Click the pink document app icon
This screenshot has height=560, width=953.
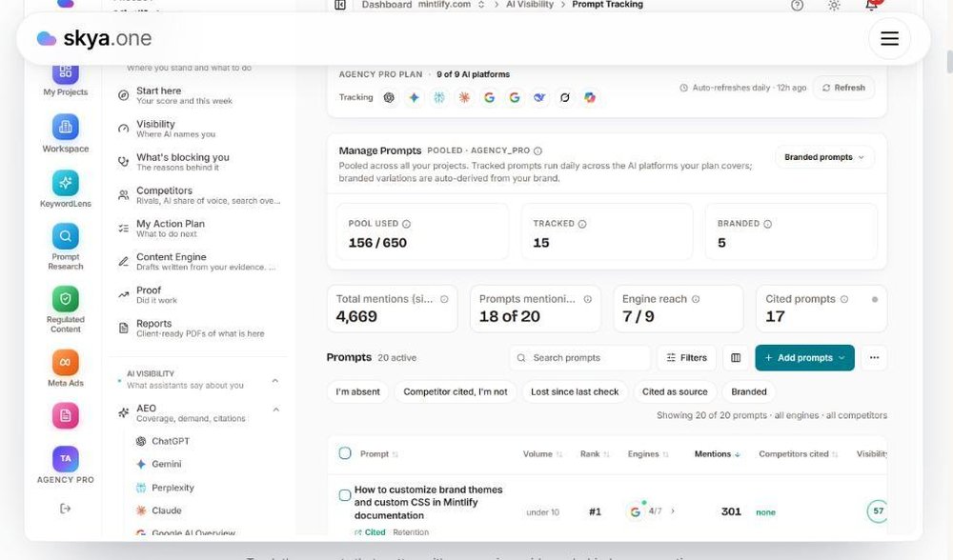[x=65, y=415]
